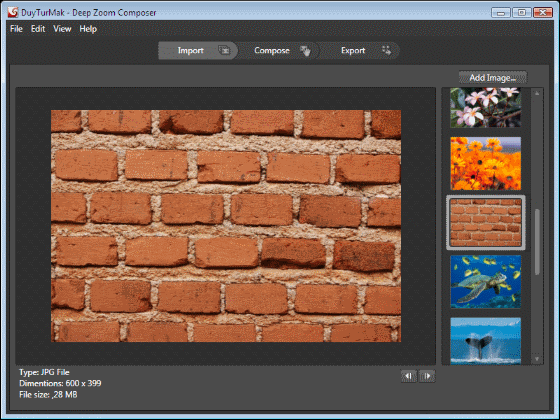Screen dimensions: 560x420
Task: Select the orange flowers thumbnail
Action: point(485,163)
